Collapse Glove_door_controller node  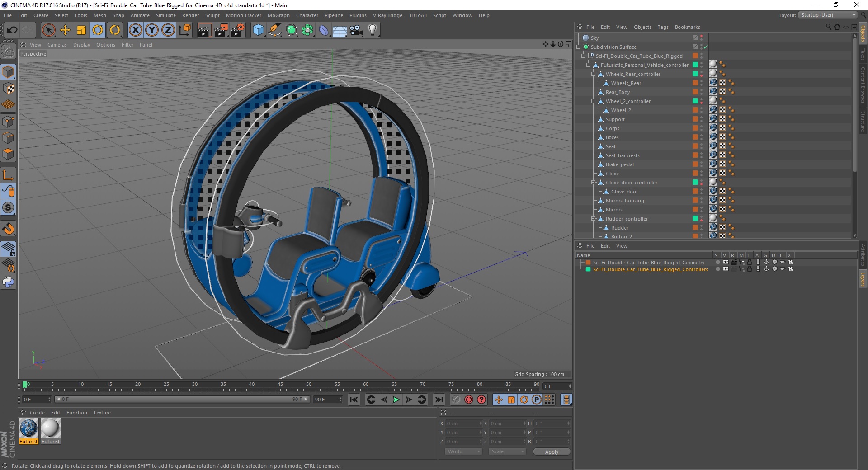[594, 183]
